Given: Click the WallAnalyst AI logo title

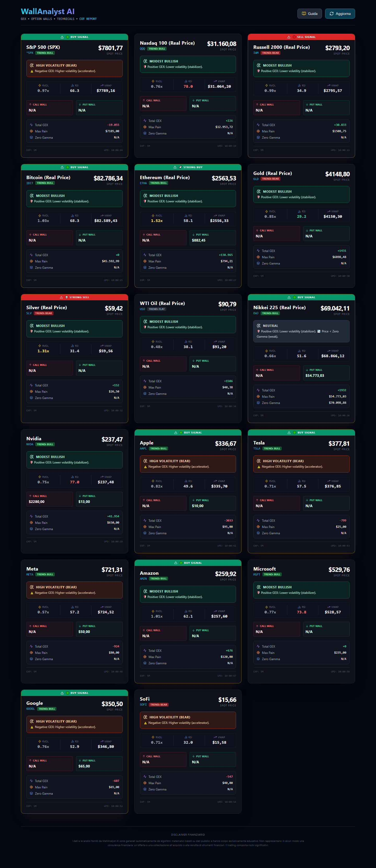Looking at the screenshot, I should (x=48, y=11).
